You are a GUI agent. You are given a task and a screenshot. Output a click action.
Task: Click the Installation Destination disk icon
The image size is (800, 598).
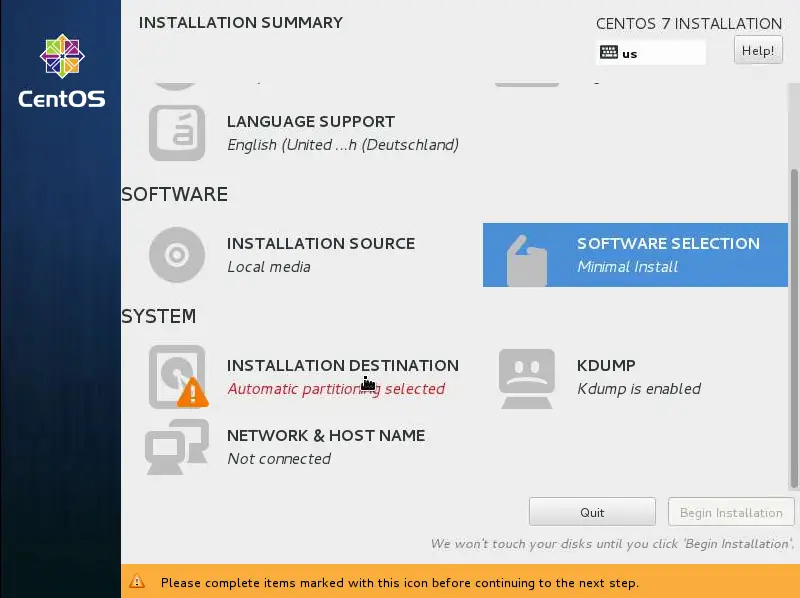pos(178,377)
